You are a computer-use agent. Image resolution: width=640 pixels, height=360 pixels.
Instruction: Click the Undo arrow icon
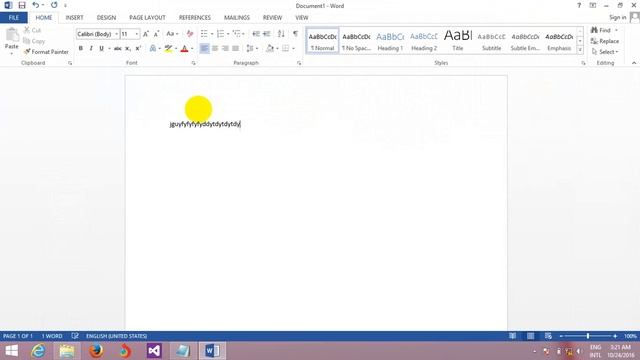pyautogui.click(x=36, y=5)
